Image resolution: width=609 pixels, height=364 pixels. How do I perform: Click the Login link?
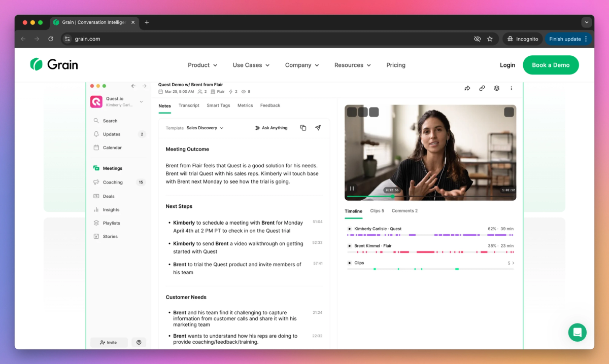point(507,65)
